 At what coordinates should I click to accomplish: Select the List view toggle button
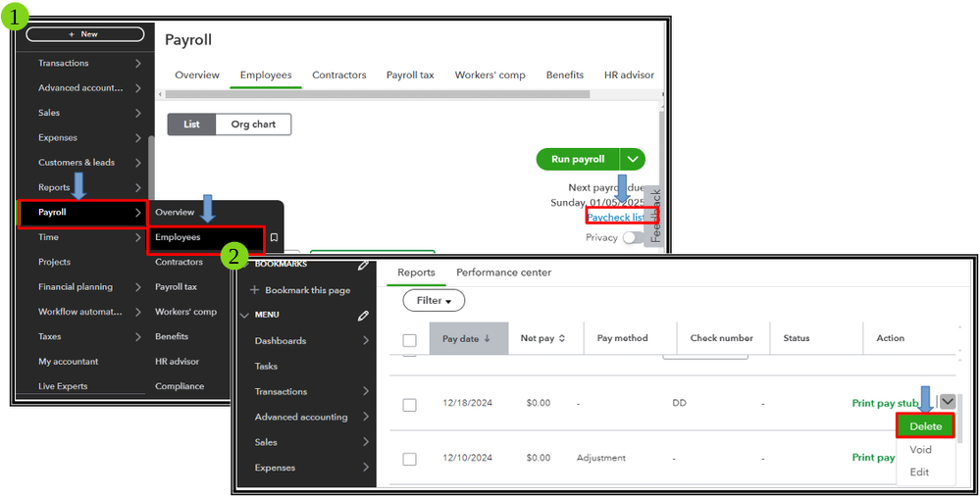(191, 124)
